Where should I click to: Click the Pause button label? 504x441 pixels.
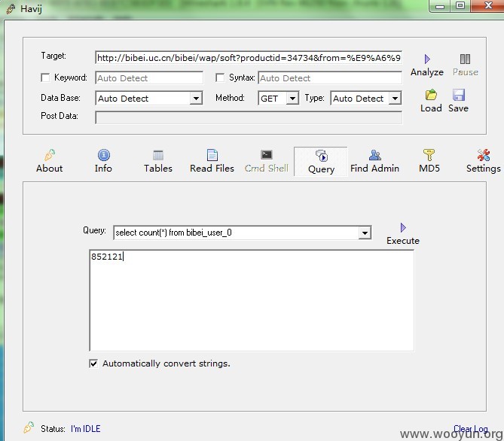(x=466, y=72)
